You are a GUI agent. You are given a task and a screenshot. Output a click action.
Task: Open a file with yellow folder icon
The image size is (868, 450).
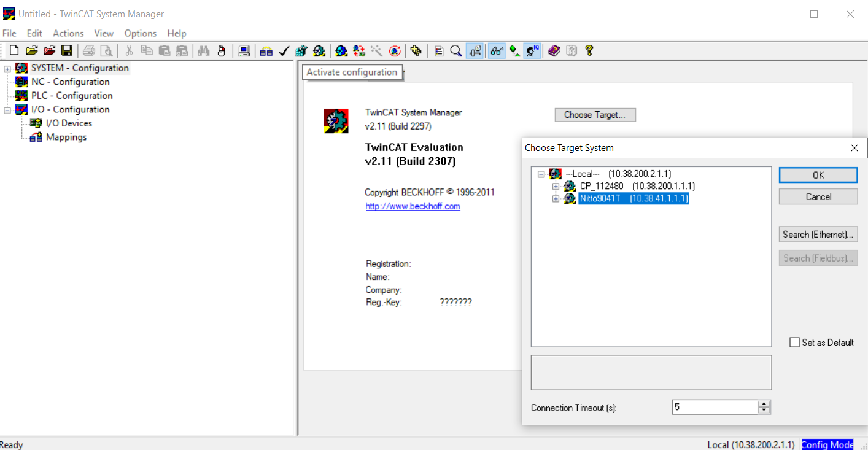click(32, 51)
